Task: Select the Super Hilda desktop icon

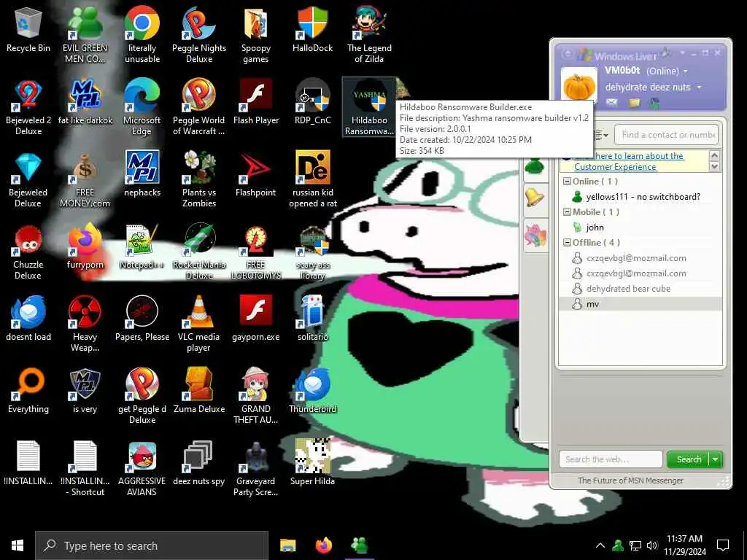Action: click(x=312, y=462)
